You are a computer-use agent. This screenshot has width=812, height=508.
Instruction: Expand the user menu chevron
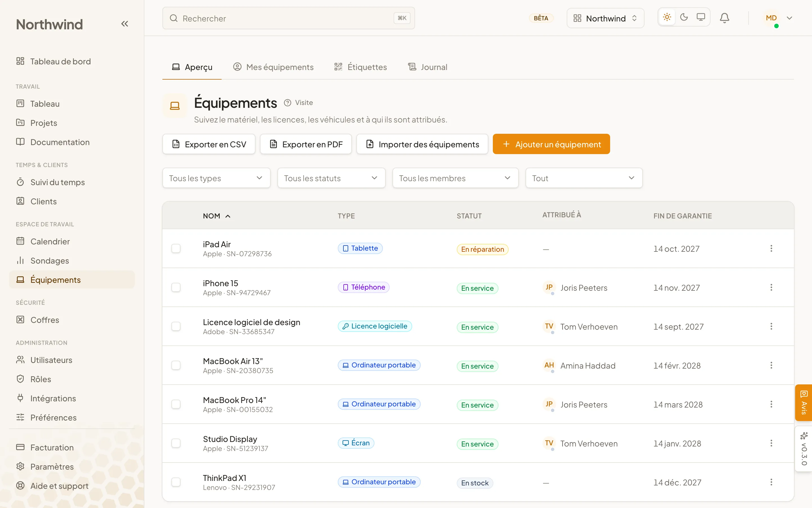[789, 18]
